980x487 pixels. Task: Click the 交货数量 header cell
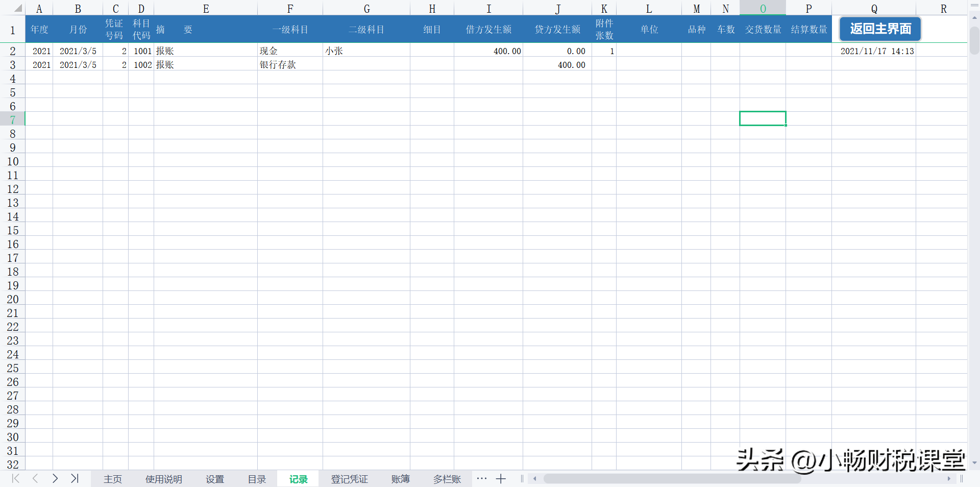(763, 29)
